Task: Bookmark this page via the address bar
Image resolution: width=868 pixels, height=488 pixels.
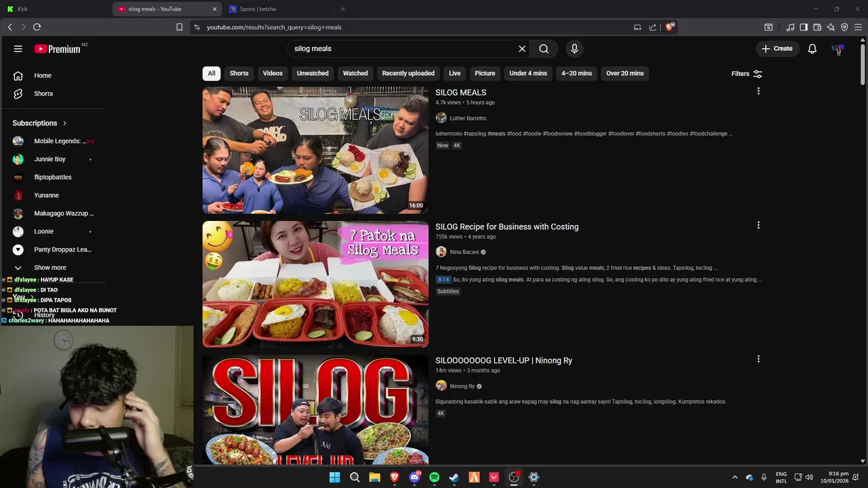Action: (179, 27)
